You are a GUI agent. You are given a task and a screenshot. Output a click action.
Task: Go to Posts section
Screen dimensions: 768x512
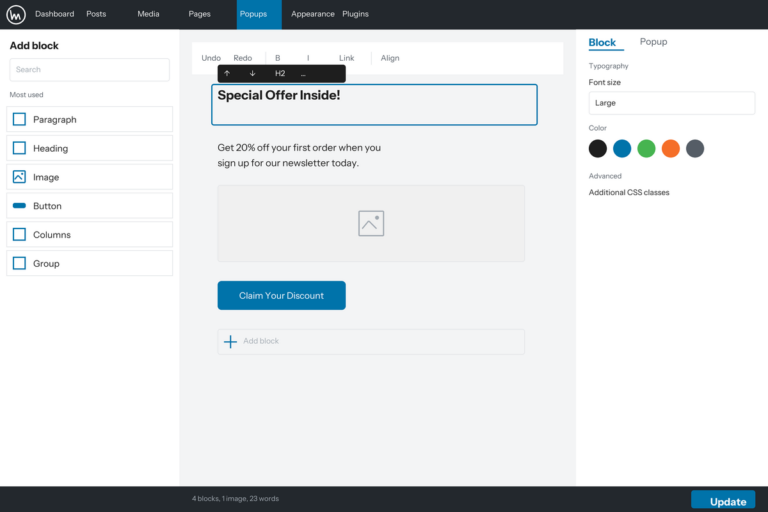96,14
